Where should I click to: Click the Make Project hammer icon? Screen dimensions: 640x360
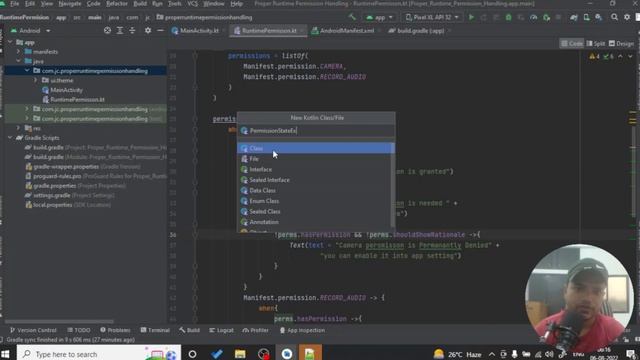352,18
